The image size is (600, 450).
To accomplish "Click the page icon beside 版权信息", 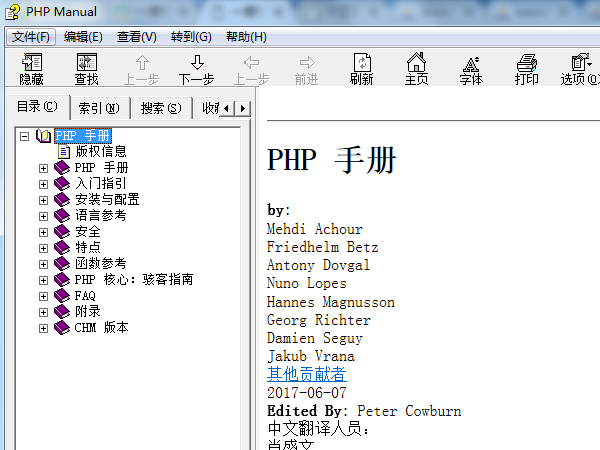I will (x=64, y=152).
